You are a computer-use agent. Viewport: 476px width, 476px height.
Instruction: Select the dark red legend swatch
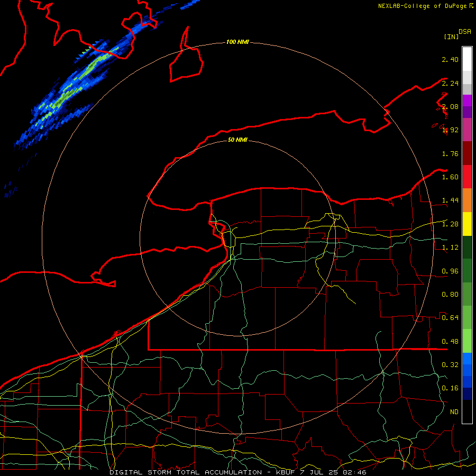[x=467, y=153]
